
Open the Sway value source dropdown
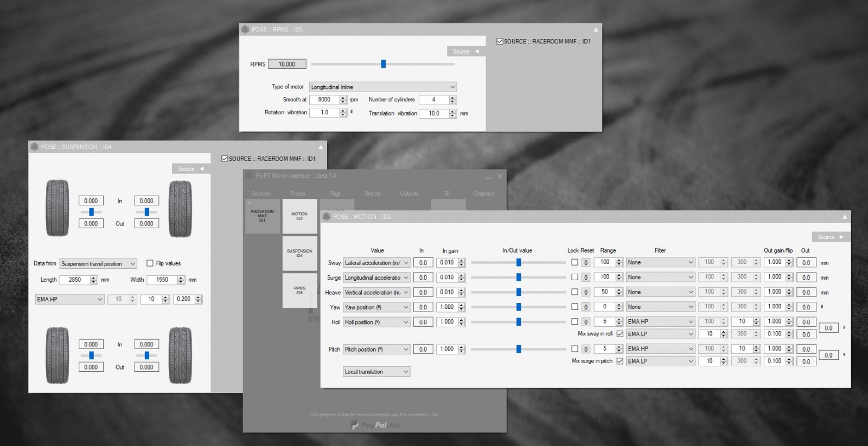coord(376,263)
